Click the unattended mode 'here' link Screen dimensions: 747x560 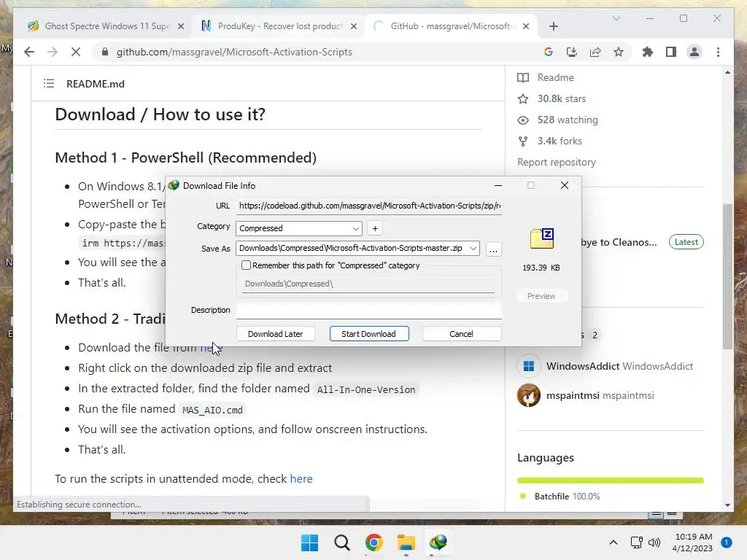tap(301, 478)
